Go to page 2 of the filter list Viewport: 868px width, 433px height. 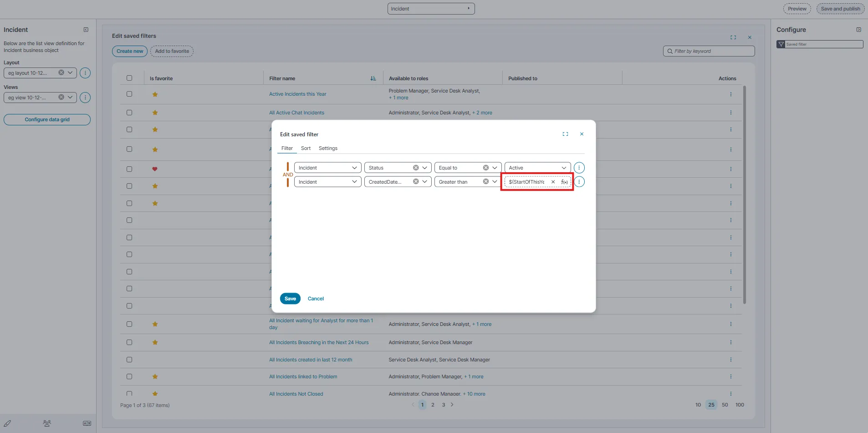433,405
